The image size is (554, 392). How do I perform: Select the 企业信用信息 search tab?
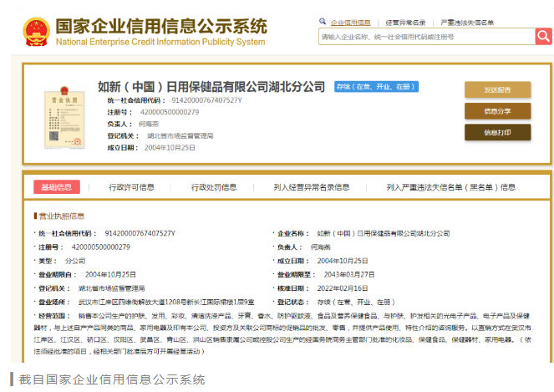tap(350, 23)
